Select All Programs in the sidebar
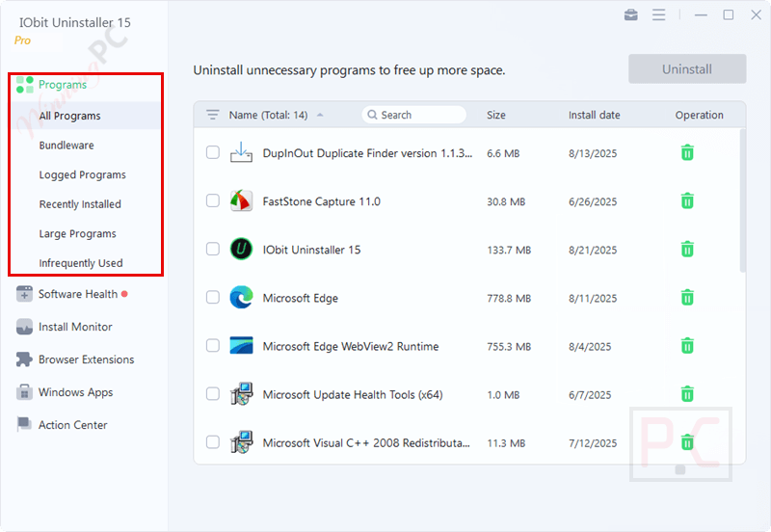771x532 pixels. coord(86,116)
